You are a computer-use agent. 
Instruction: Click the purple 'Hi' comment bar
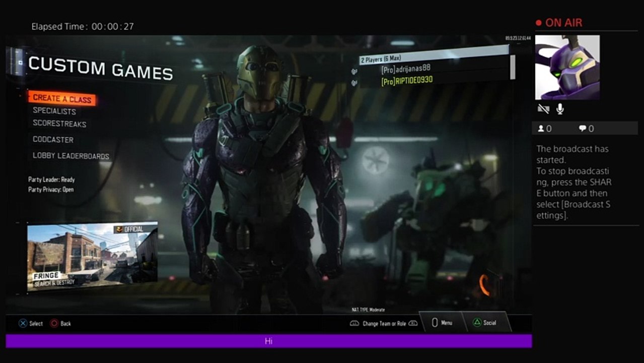(x=269, y=341)
